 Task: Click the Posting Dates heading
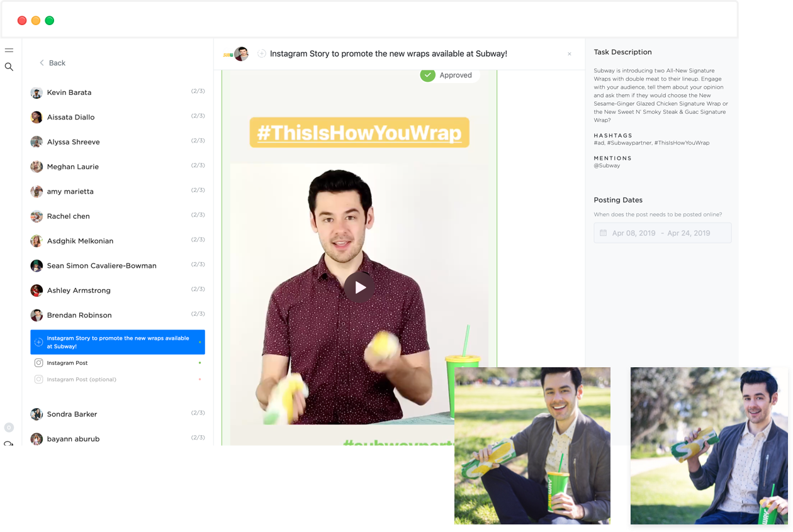point(618,200)
